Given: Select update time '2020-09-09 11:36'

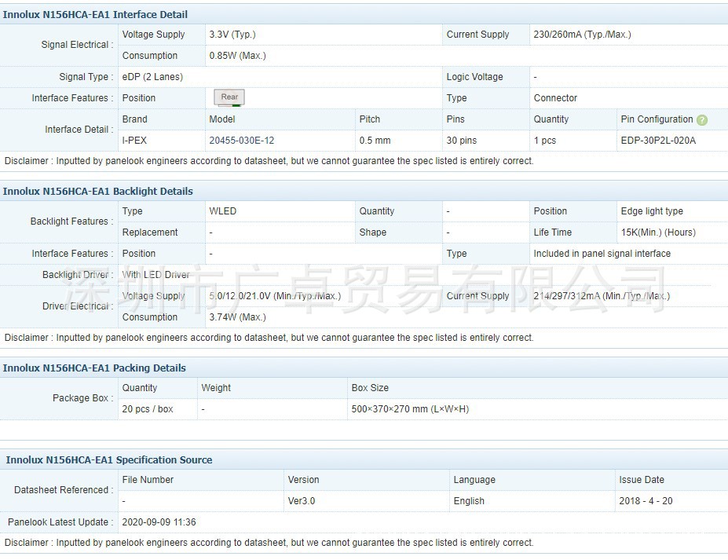Looking at the screenshot, I should click(159, 522).
